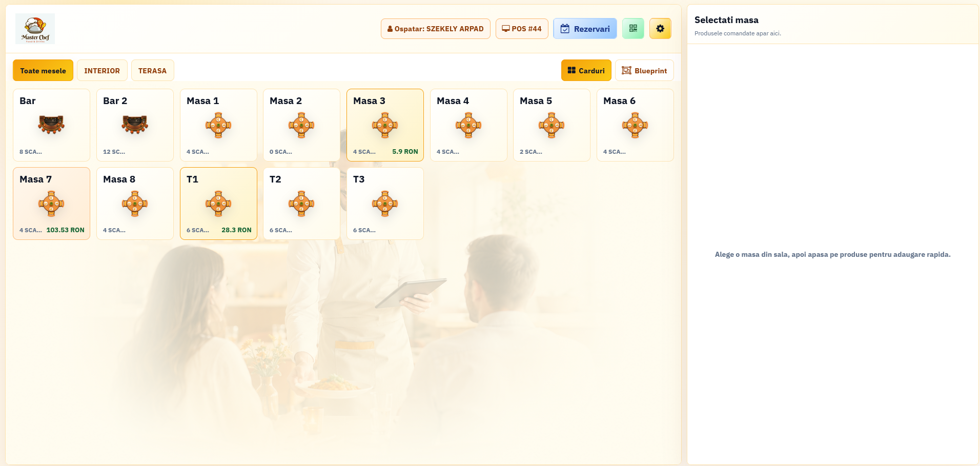
Task: Click the Masa 7 card title
Action: (x=35, y=179)
